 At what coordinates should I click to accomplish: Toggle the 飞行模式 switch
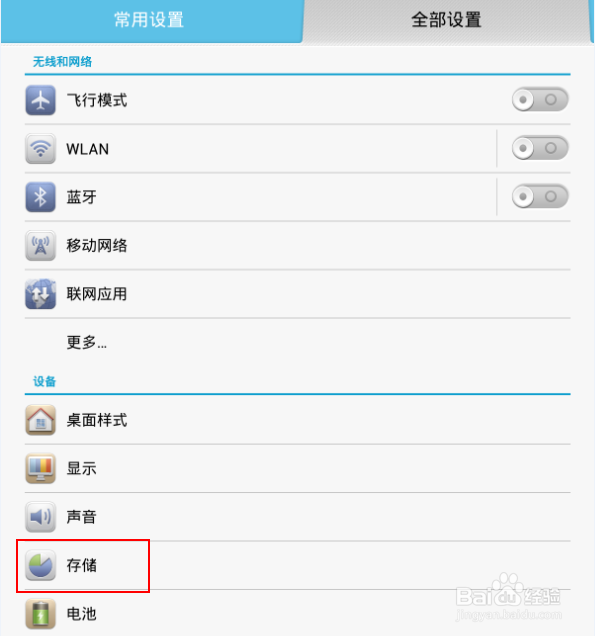click(540, 99)
